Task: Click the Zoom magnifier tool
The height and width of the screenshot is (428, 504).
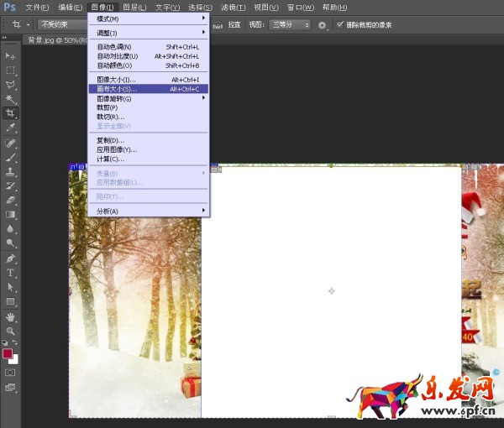Action: 11,331
